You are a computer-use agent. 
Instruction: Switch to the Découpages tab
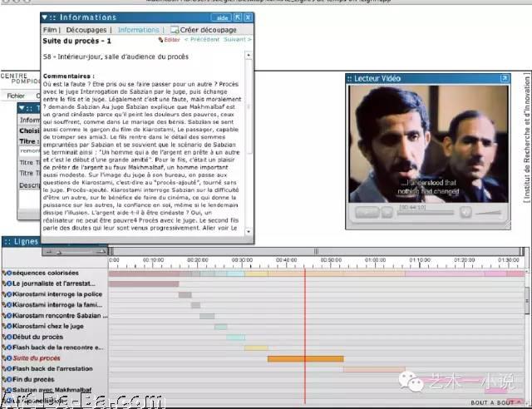click(86, 30)
